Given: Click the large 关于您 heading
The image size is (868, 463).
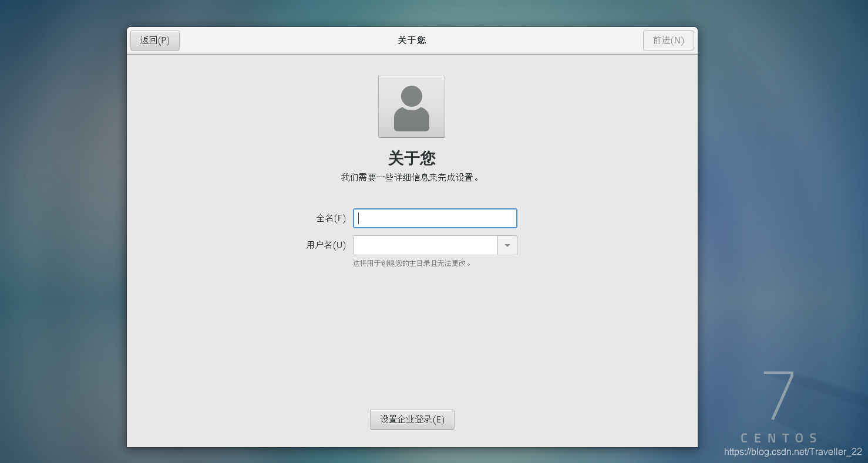Looking at the screenshot, I should pos(412,158).
